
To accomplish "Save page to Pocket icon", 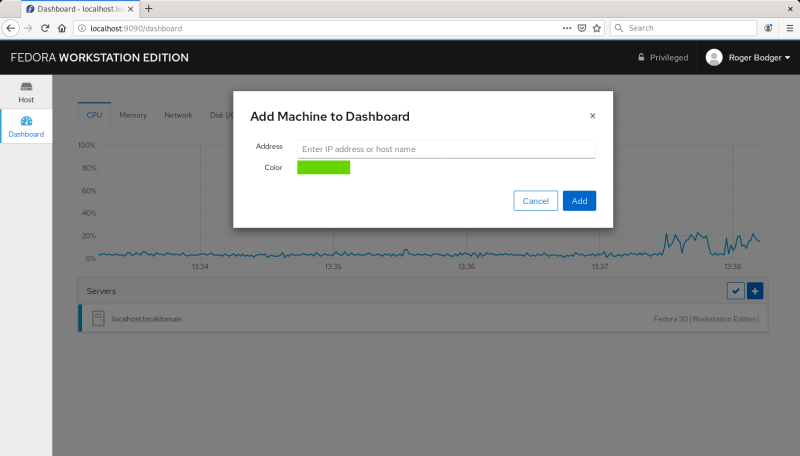I will pos(582,28).
